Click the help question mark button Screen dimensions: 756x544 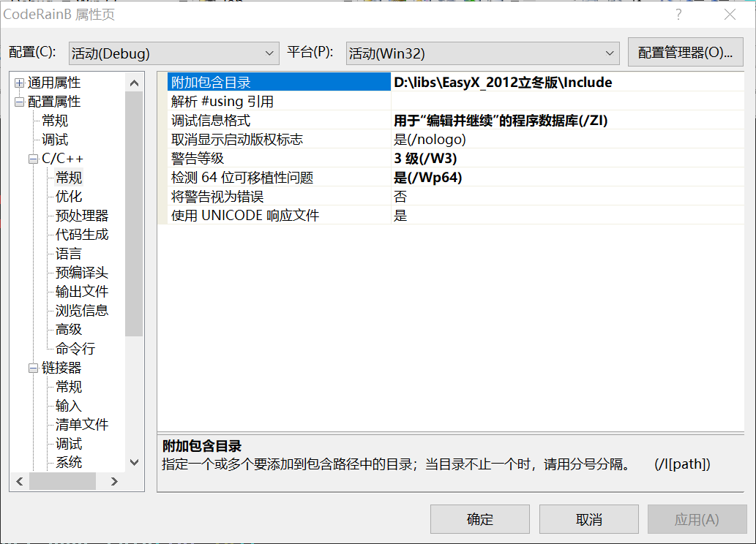click(x=678, y=15)
